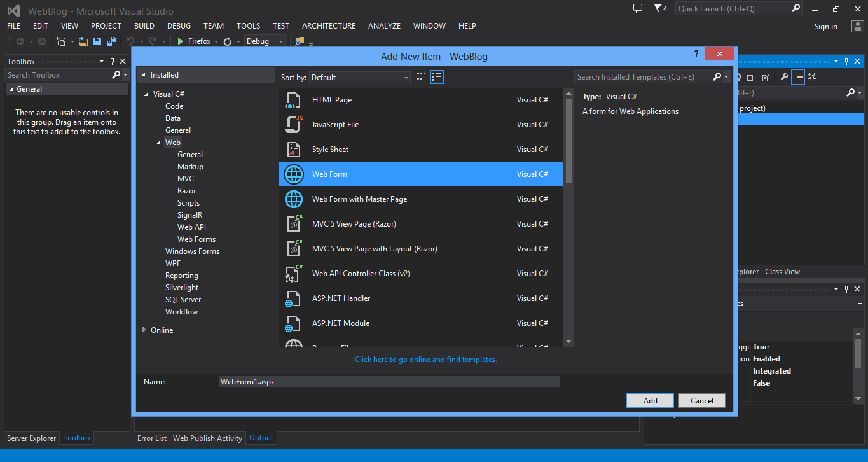This screenshot has height=462, width=868.
Task: Click the Open File folder icon
Action: (x=83, y=41)
